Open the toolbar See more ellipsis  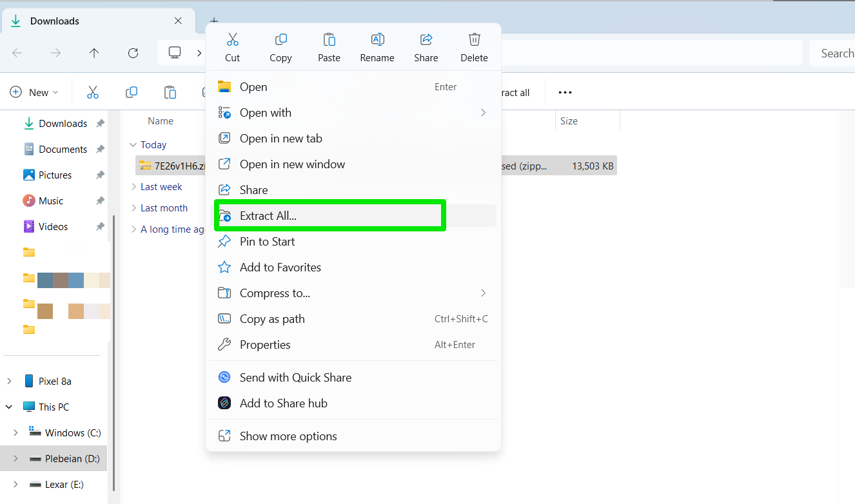click(x=565, y=92)
